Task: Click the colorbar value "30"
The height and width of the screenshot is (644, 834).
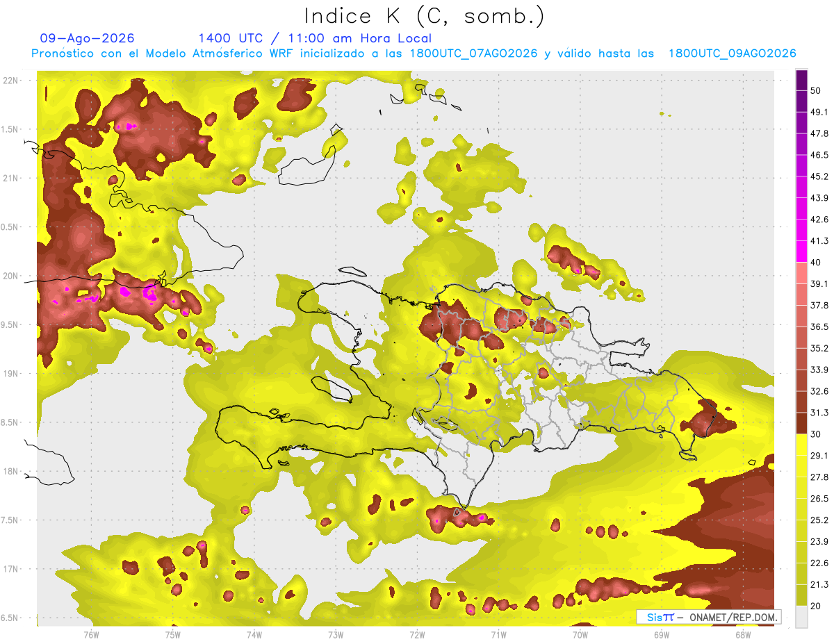Action: point(816,434)
